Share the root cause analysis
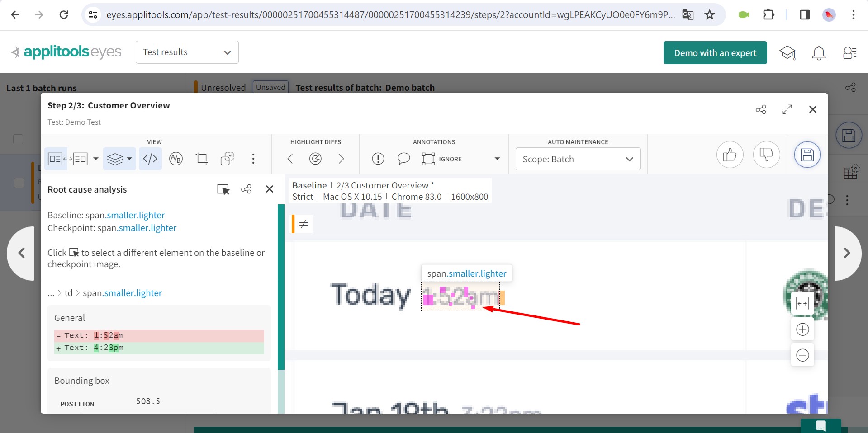Image resolution: width=868 pixels, height=433 pixels. [246, 189]
